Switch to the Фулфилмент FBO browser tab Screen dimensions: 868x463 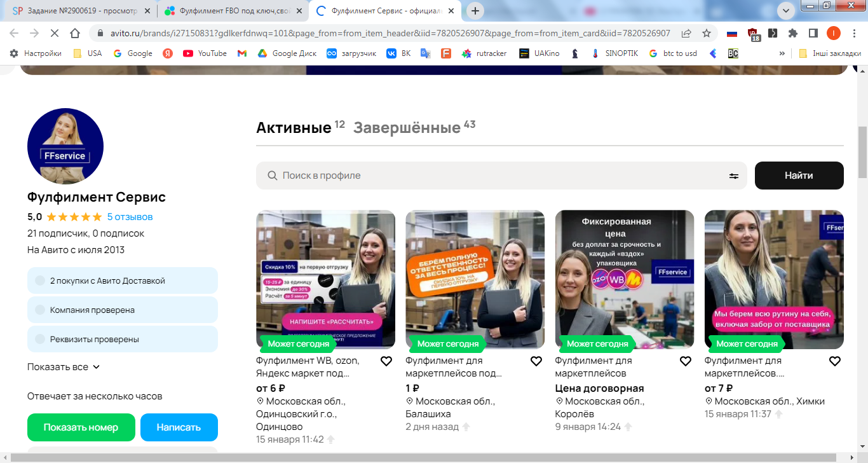pyautogui.click(x=233, y=11)
